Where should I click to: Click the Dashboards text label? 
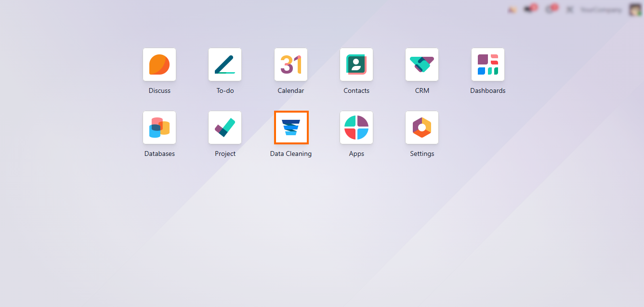click(487, 90)
